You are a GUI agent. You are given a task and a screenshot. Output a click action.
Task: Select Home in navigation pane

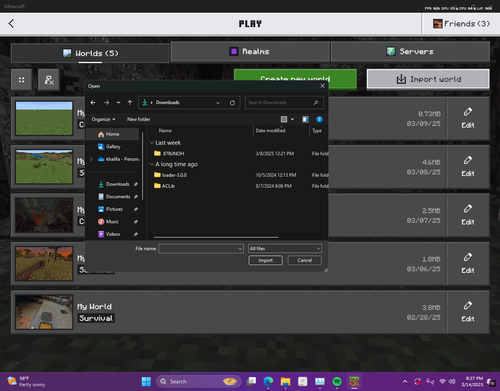[113, 134]
